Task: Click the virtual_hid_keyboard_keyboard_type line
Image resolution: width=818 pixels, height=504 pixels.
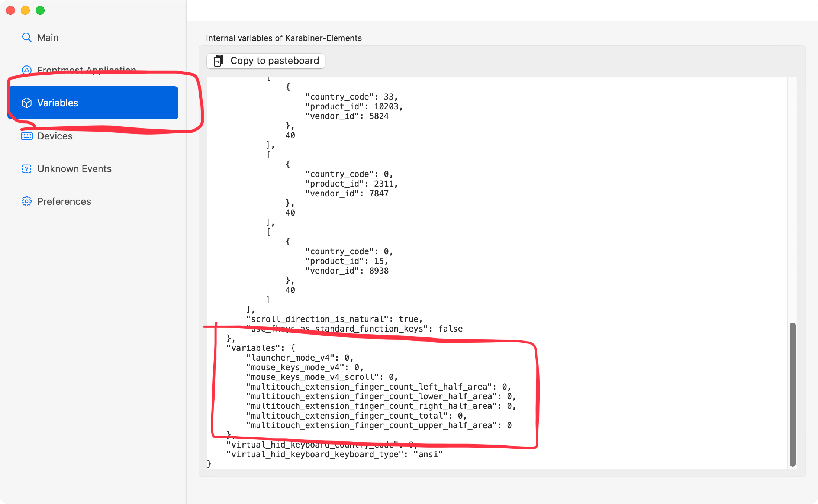Action: tap(334, 454)
